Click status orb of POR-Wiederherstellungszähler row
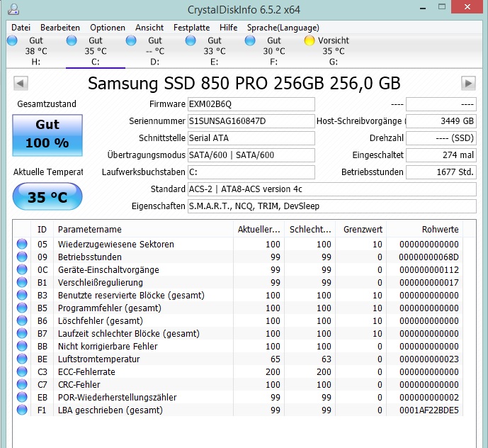This screenshot has height=448, width=488. [22, 397]
